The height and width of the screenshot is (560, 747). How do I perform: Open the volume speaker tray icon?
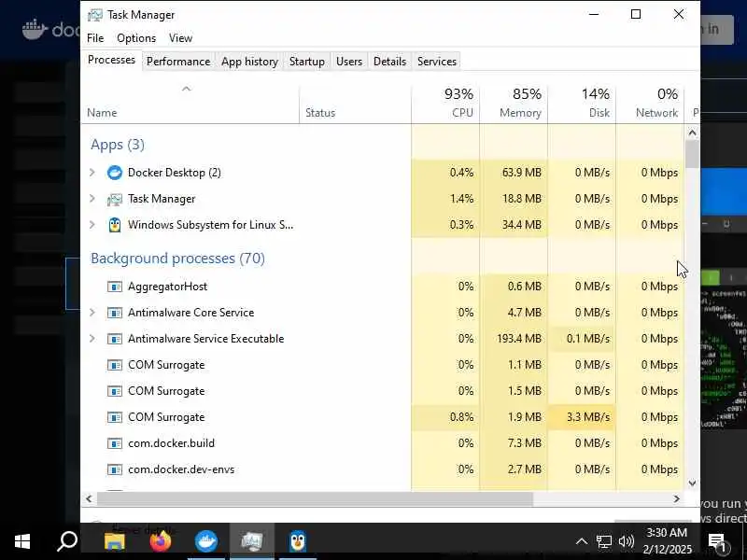coord(626,541)
